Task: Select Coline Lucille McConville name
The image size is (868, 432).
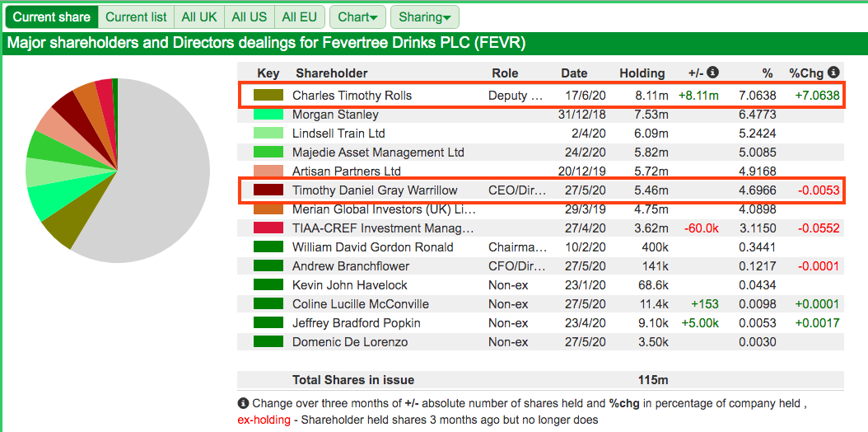Action: [x=361, y=304]
